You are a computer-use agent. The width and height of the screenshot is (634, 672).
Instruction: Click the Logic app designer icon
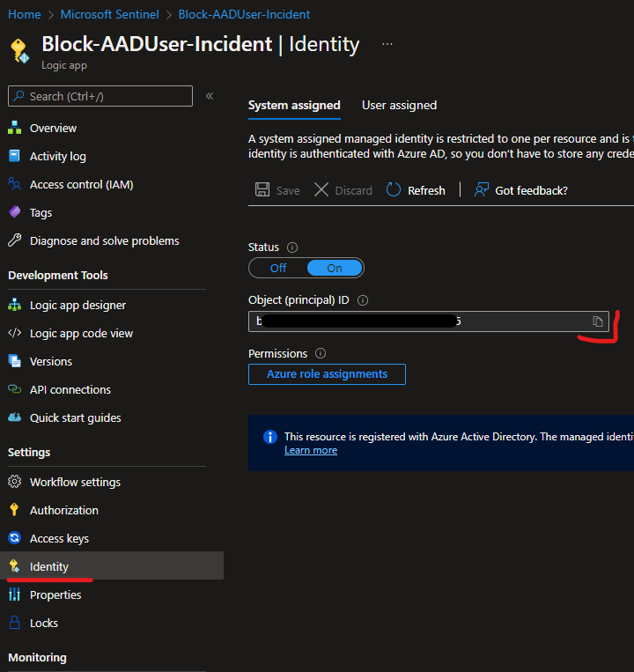15,305
